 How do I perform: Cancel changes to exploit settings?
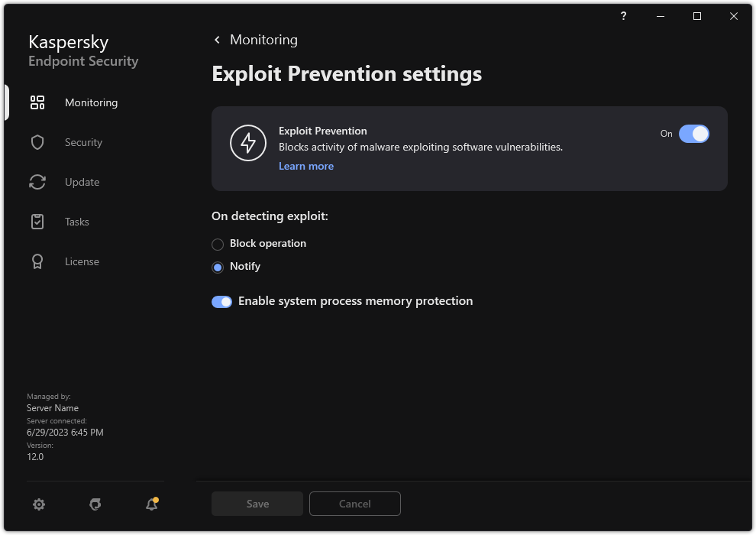tap(354, 504)
